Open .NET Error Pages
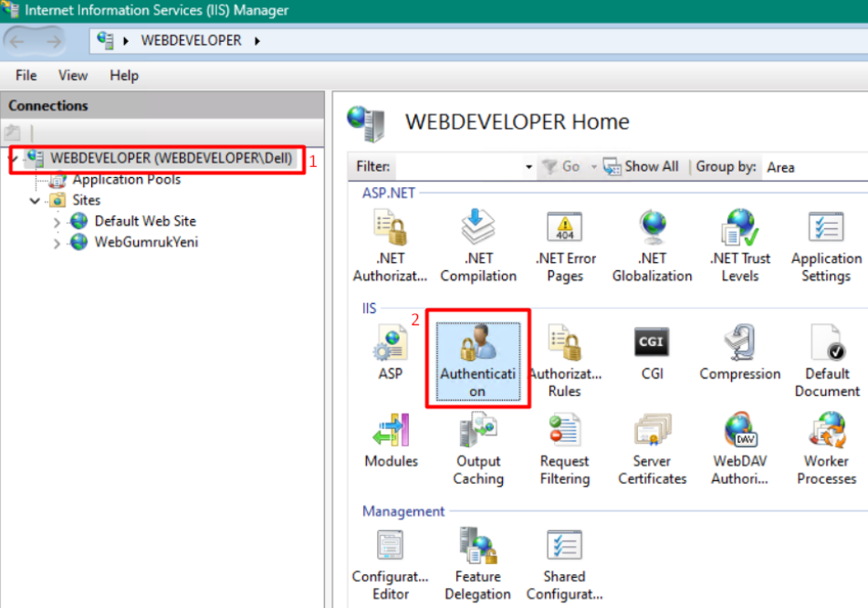 (x=565, y=246)
